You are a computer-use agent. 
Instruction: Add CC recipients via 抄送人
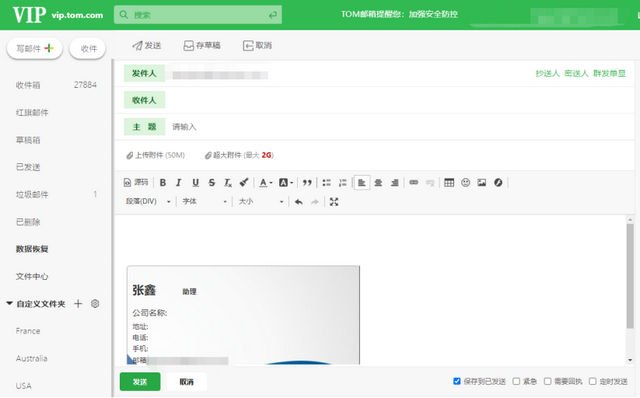tap(547, 73)
